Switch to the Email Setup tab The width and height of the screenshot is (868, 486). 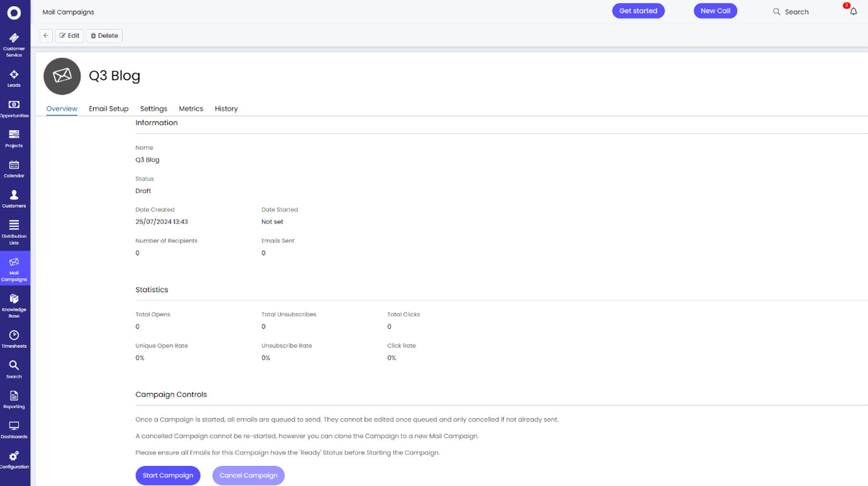point(108,109)
